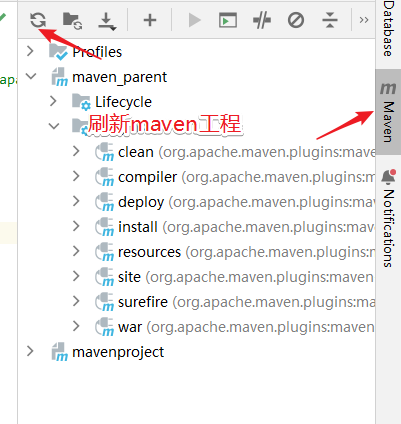The height and width of the screenshot is (424, 401).
Task: Expand the Profiles node
Action: coord(30,51)
